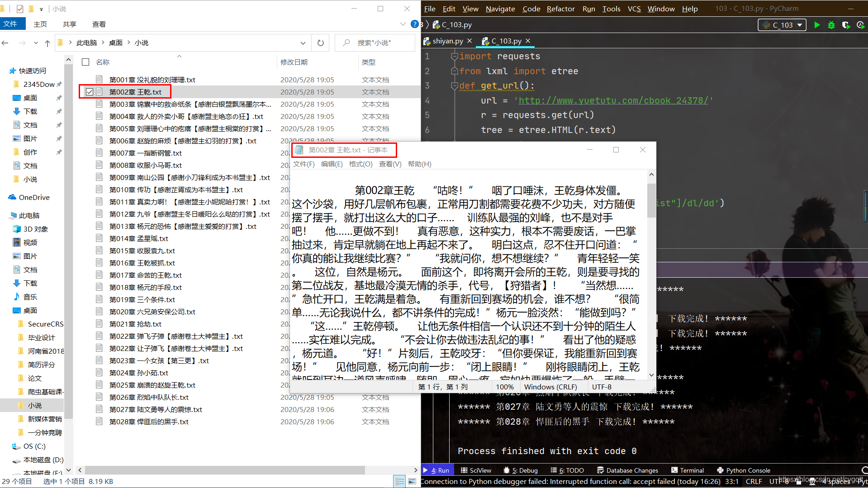Click 此电脑 in the address breadcrumb
The width and height of the screenshot is (868, 488).
86,43
